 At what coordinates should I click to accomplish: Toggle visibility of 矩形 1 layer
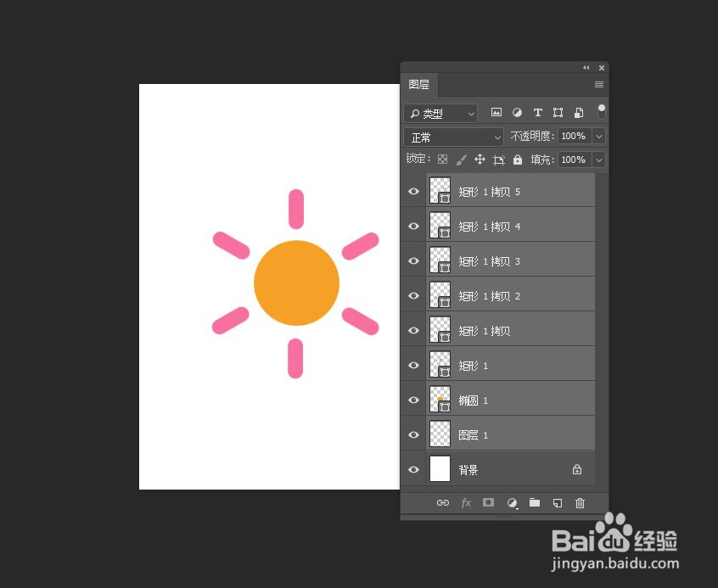click(x=413, y=365)
